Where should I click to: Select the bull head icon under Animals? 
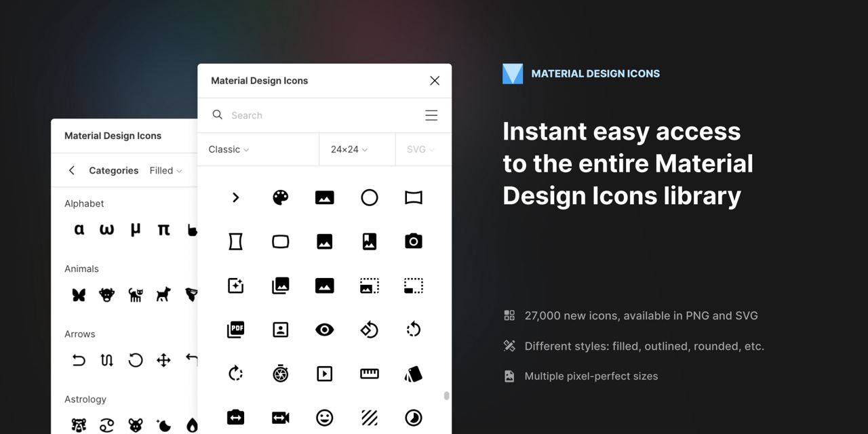pyautogui.click(x=107, y=294)
